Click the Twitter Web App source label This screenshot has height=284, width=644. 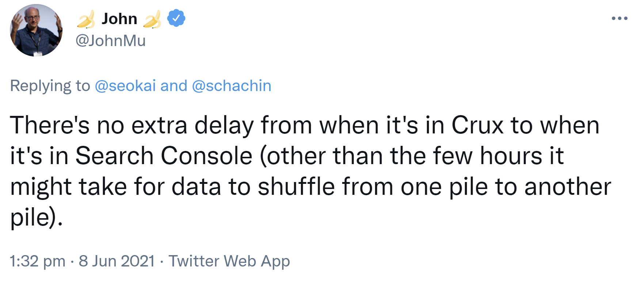tap(229, 261)
